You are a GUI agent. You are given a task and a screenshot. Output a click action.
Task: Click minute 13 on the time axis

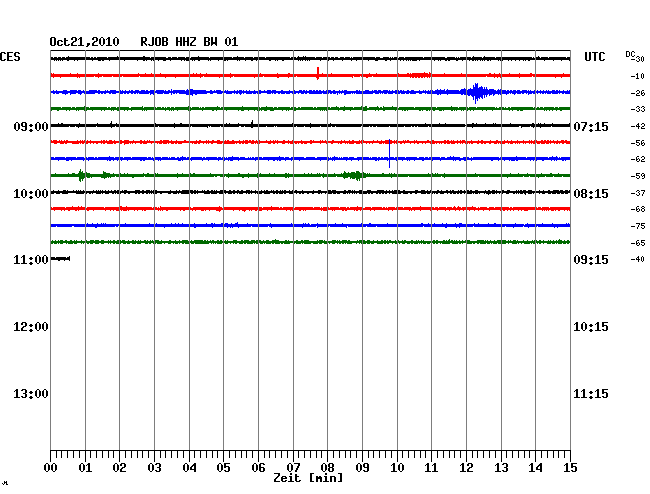tap(501, 467)
